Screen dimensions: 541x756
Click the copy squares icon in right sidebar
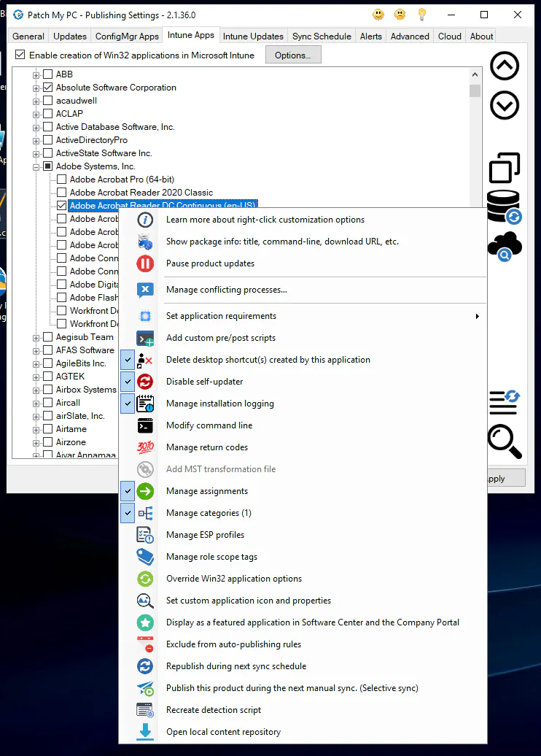point(505,168)
